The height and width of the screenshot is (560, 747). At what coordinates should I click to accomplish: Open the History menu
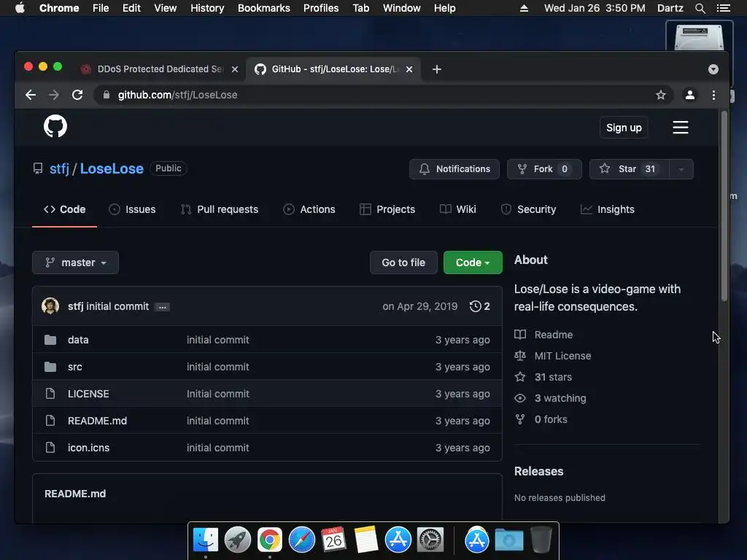click(206, 8)
